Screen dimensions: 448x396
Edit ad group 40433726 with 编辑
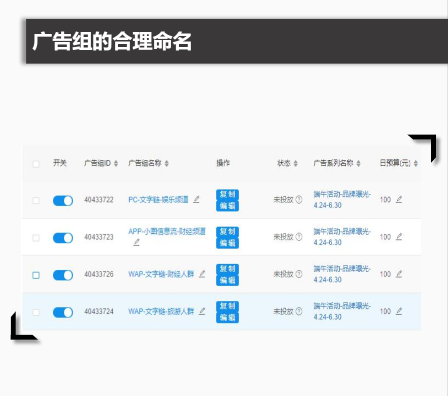[227, 280]
